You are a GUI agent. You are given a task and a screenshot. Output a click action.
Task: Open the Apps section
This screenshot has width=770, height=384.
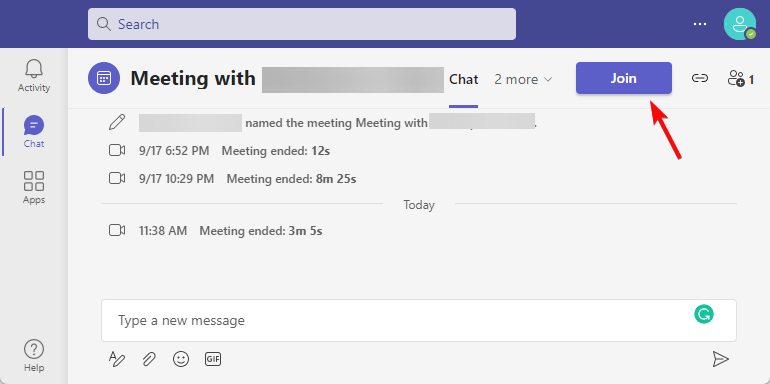click(34, 188)
